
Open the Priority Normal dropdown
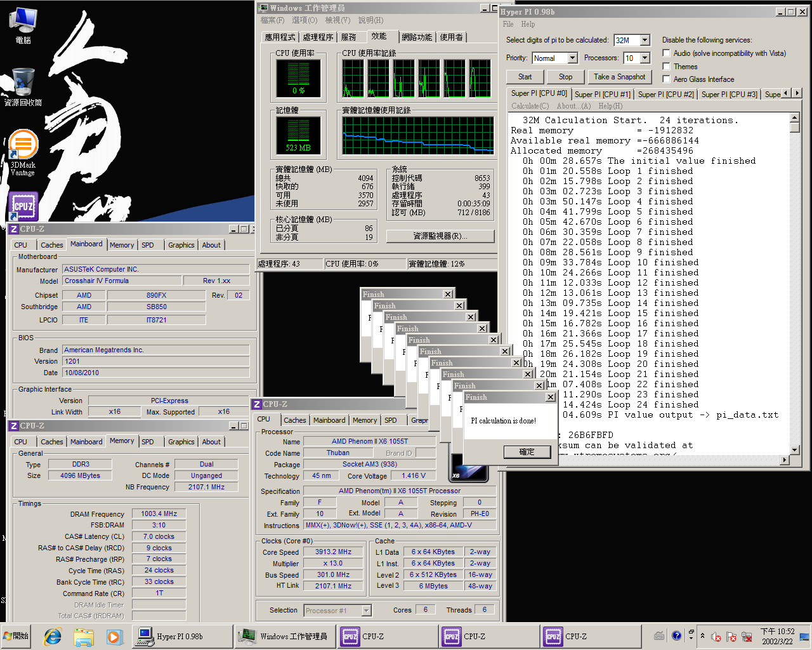[x=572, y=58]
